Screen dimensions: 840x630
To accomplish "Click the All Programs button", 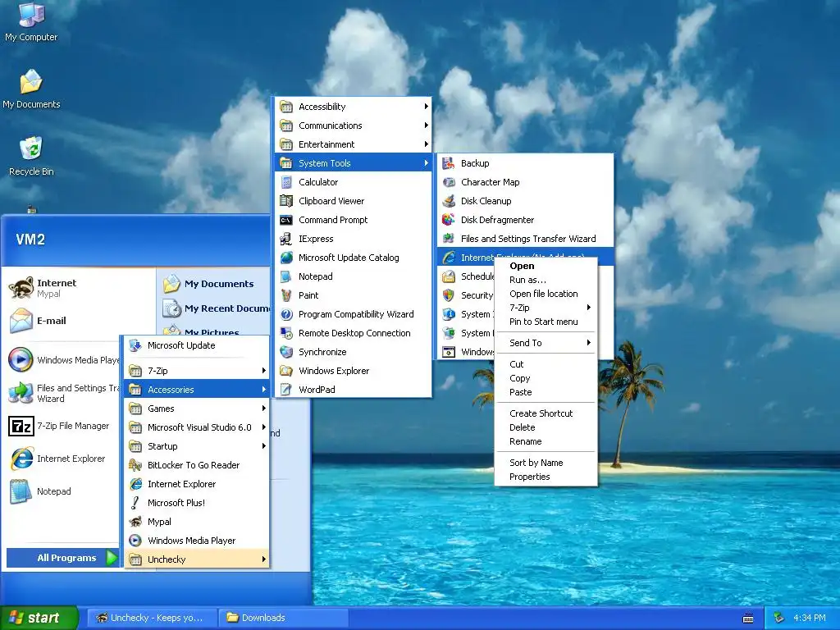I will pyautogui.click(x=62, y=558).
